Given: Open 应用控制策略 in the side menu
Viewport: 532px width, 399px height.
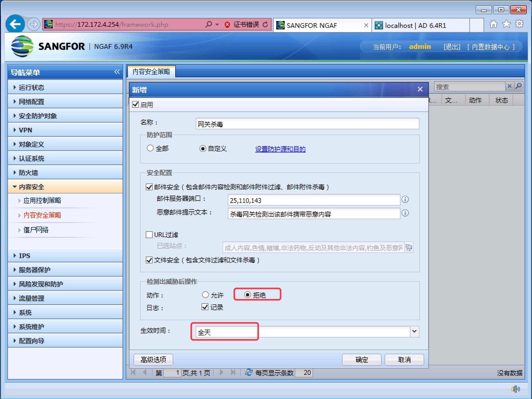Looking at the screenshot, I should click(x=42, y=201).
